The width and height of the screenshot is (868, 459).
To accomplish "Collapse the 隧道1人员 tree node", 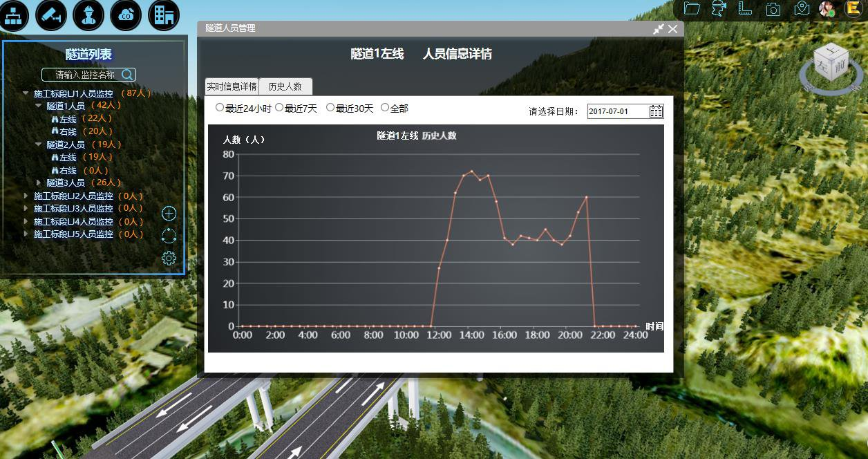I will 39,106.
